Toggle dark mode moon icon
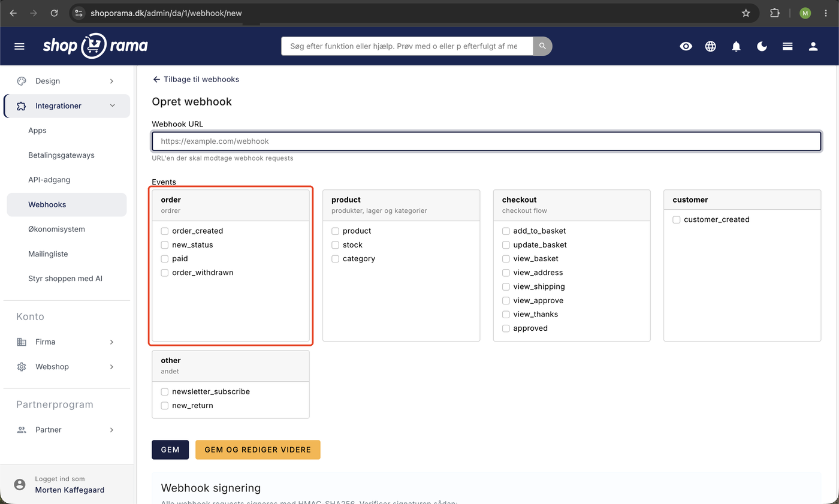The height and width of the screenshot is (504, 839). pyautogui.click(x=762, y=46)
